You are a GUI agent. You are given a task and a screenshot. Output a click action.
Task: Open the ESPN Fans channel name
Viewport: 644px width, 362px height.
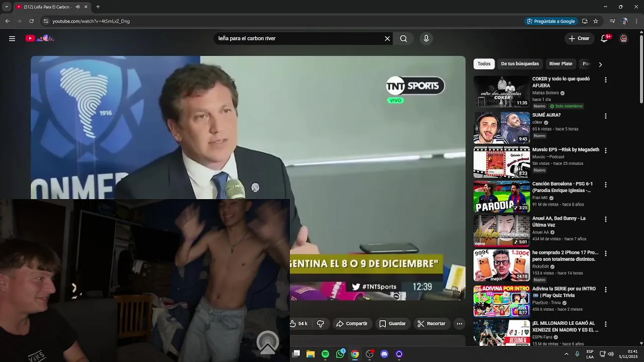tap(542, 337)
